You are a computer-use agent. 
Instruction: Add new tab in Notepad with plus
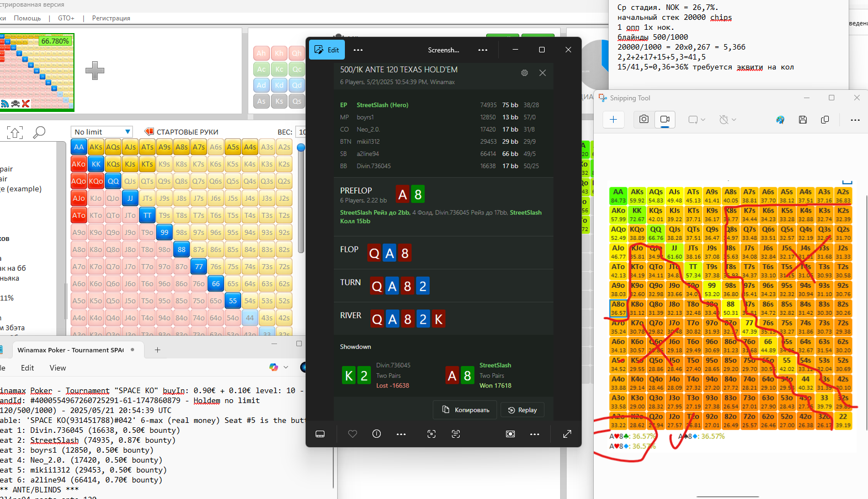(157, 350)
